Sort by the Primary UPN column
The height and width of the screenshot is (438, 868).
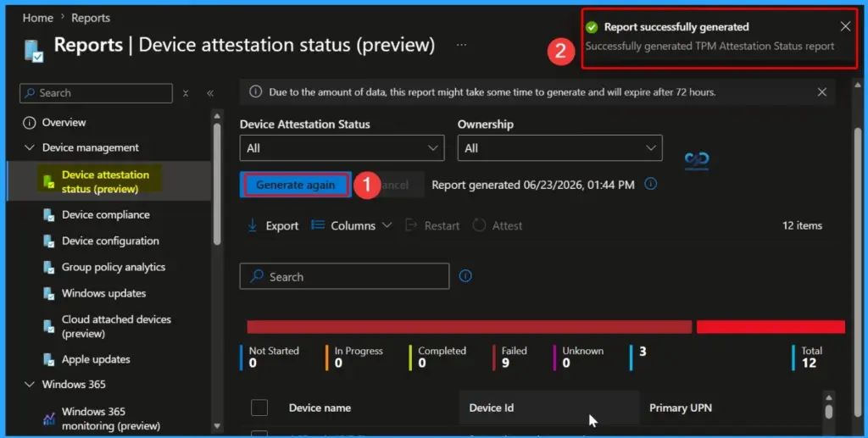click(681, 408)
